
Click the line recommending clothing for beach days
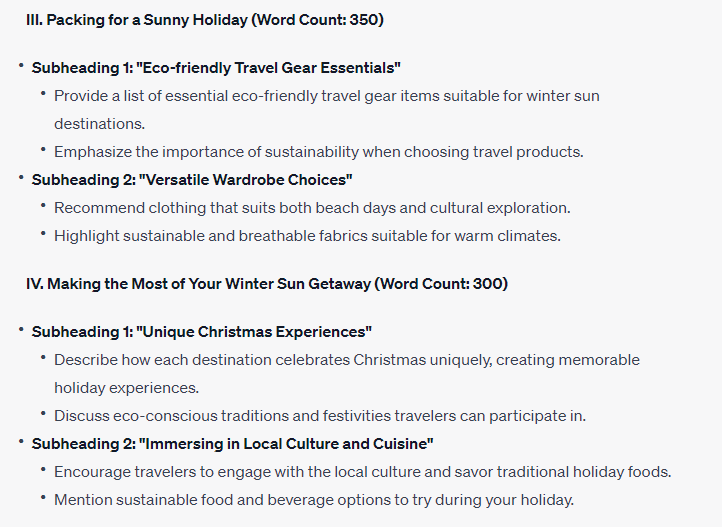tap(312, 208)
